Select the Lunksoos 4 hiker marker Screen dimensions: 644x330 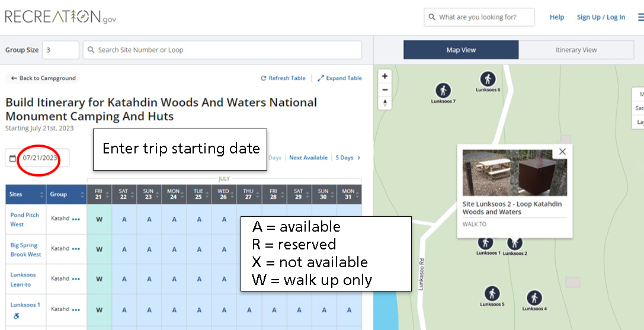[x=534, y=297]
